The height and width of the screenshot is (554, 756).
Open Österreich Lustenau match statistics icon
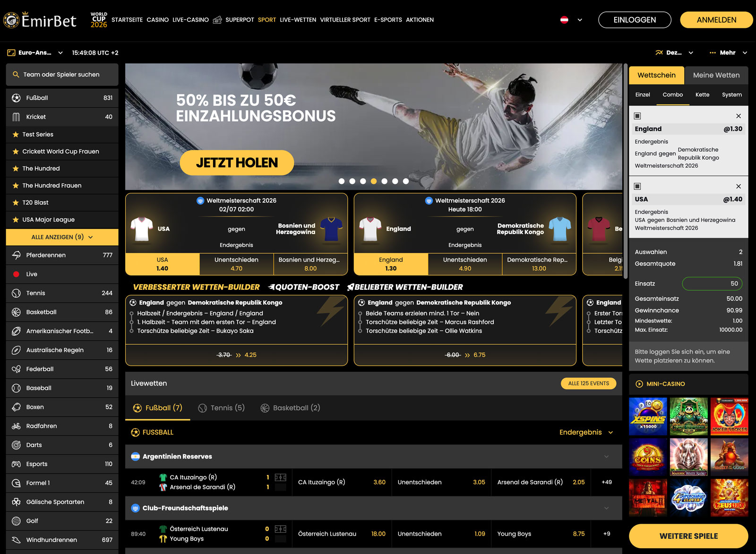click(x=280, y=529)
